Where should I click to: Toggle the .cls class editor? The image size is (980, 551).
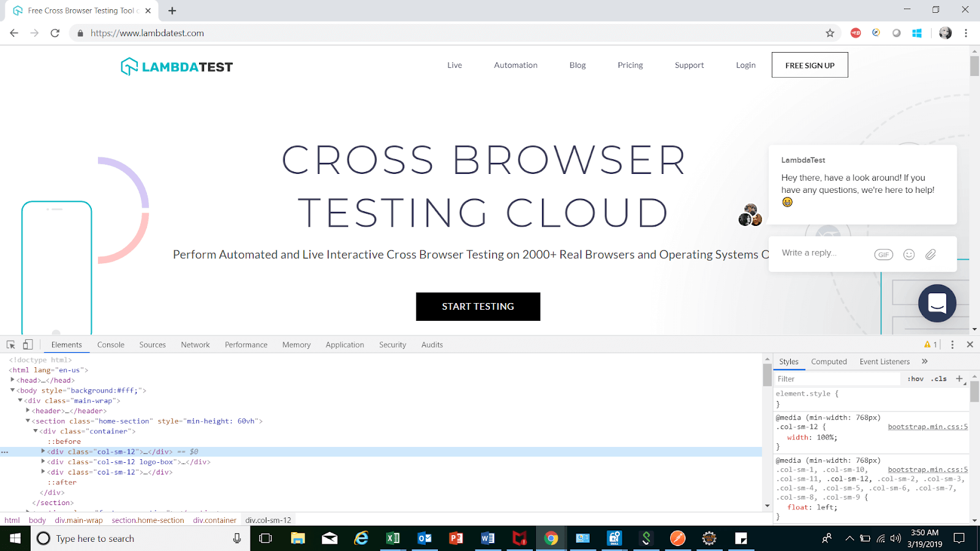[939, 379]
